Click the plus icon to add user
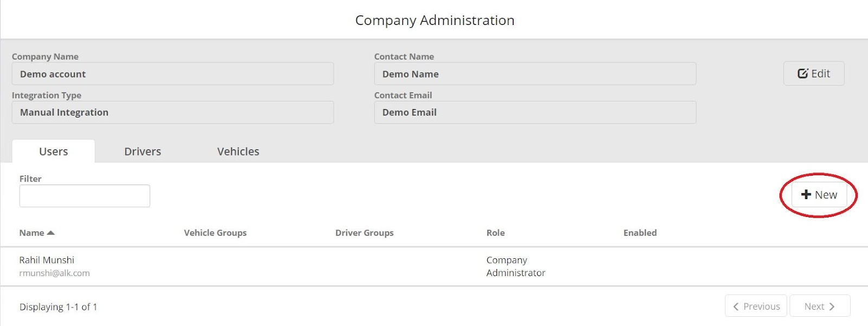Viewport: 868px width, 326px height. point(806,195)
